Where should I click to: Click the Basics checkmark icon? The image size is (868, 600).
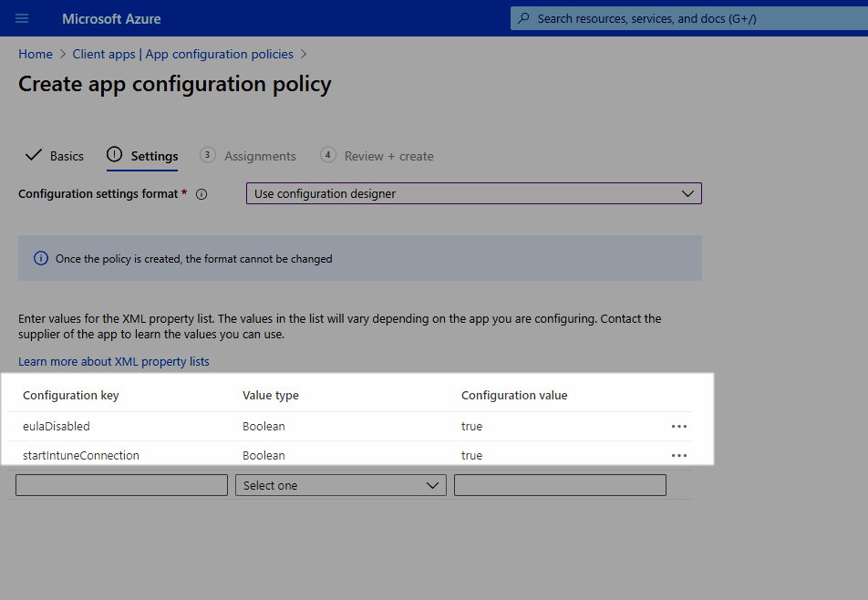click(33, 155)
